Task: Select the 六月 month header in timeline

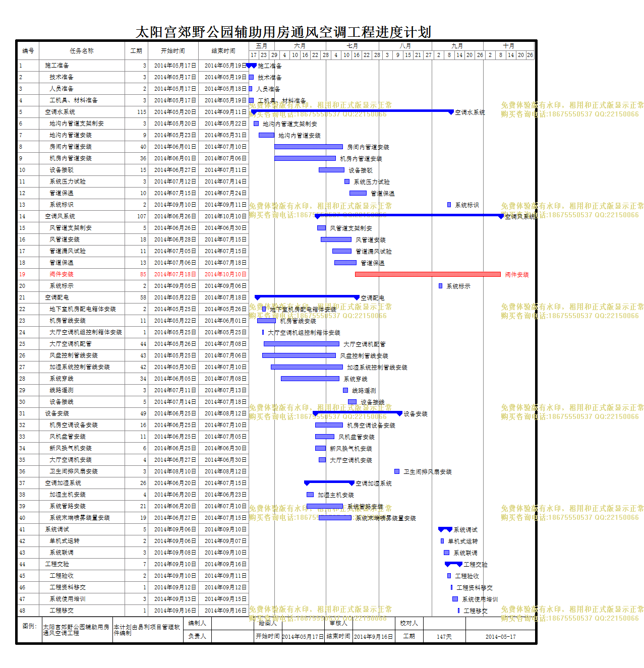Action: coord(300,46)
